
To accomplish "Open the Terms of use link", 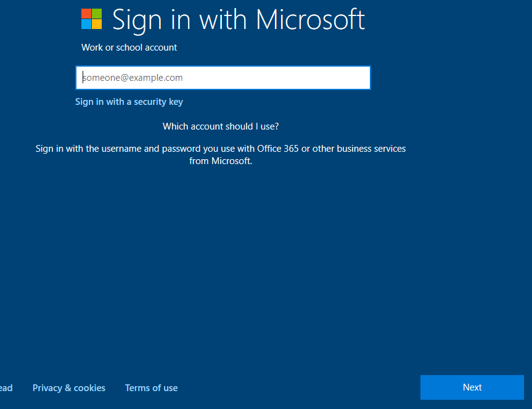I will (x=151, y=388).
